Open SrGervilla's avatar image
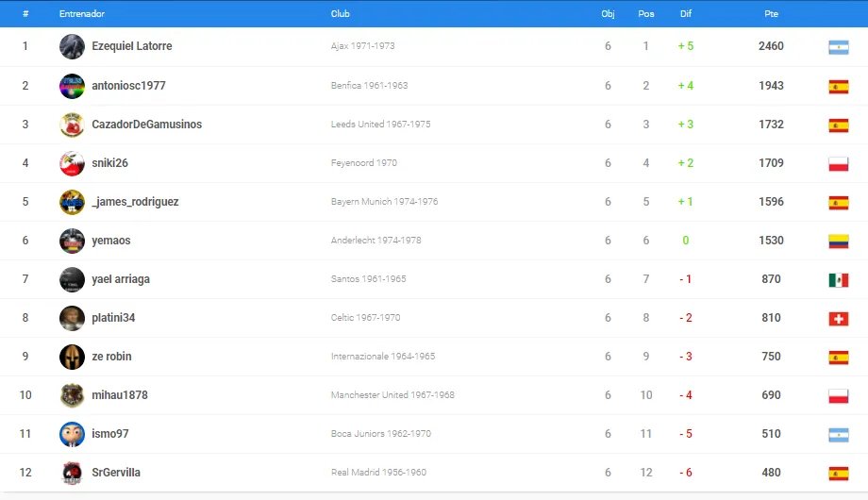This screenshot has width=868, height=500. (72, 473)
